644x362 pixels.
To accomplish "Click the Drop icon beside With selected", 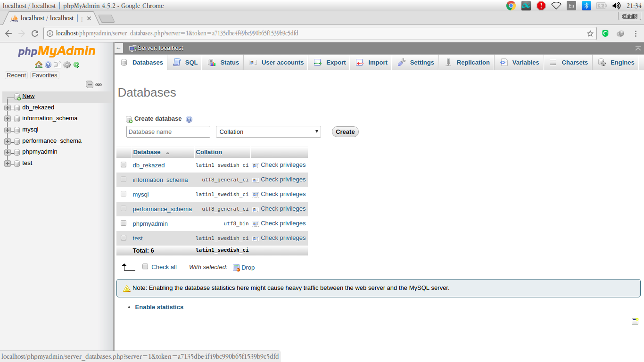I will [x=236, y=268].
